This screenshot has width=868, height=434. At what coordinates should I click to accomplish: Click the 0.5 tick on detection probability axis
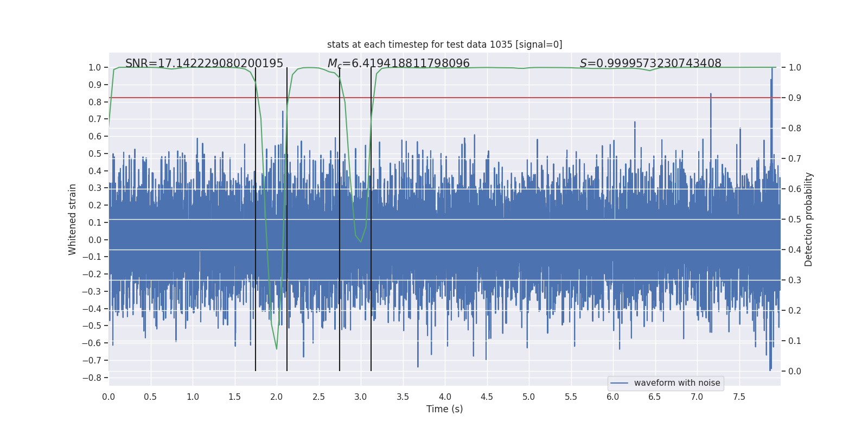coord(794,219)
